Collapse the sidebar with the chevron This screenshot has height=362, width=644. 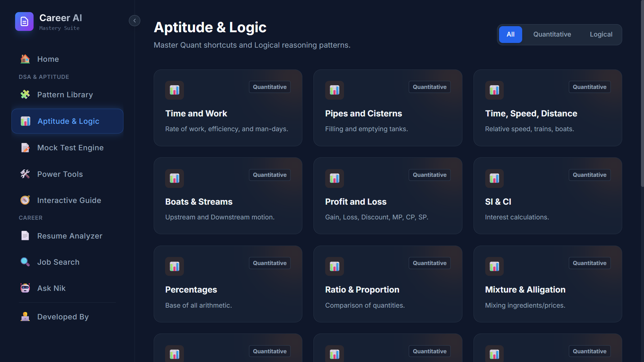(x=134, y=20)
